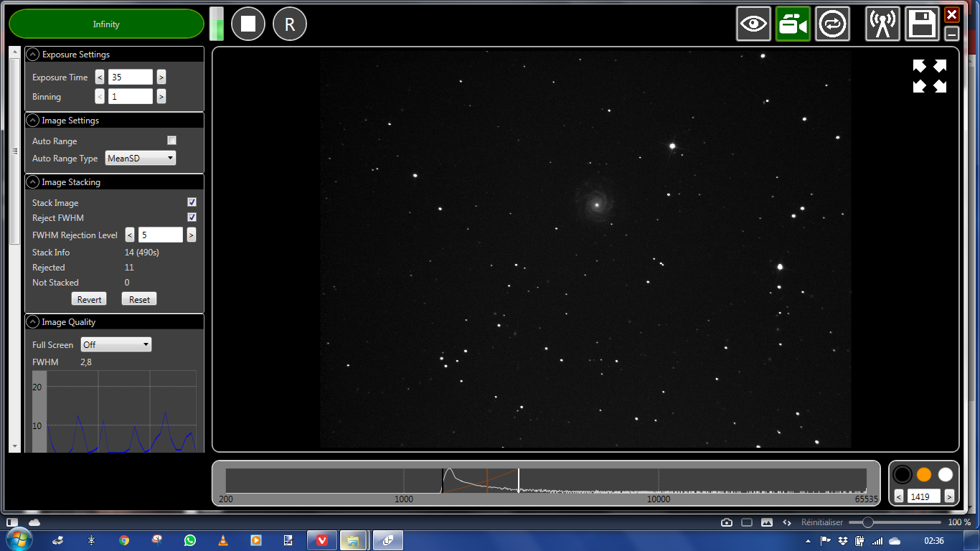Click the stop capture square button
The image size is (980, 551).
point(248,24)
